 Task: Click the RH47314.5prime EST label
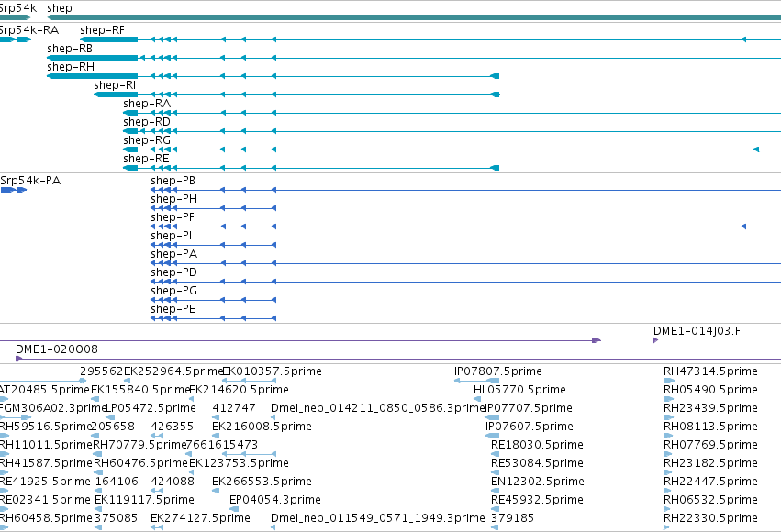click(x=710, y=371)
